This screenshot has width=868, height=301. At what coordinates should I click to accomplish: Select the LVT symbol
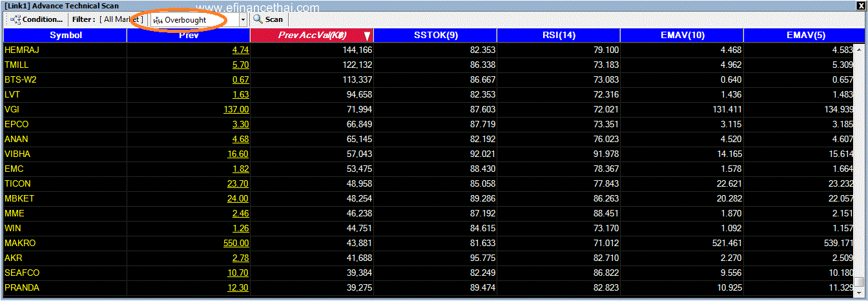(12, 94)
